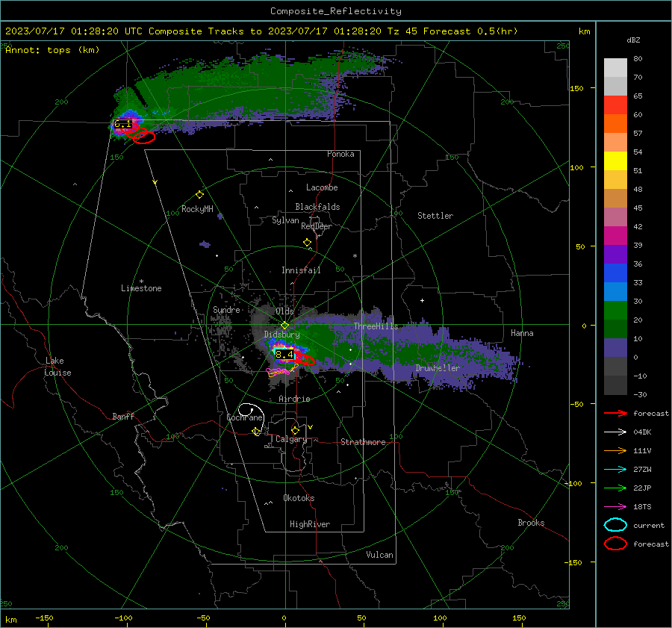Pick the orange 60–57 dBZ swatch

pyautogui.click(x=615, y=124)
